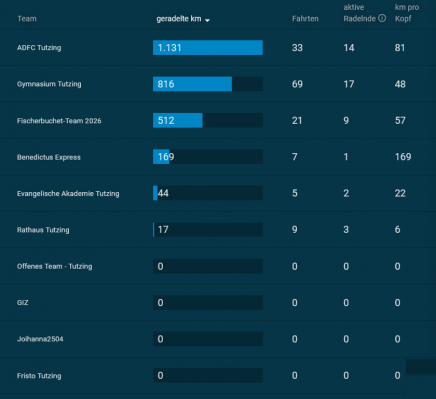436x399 pixels.
Task: Sort by km pro Kopf header
Action: (x=407, y=13)
